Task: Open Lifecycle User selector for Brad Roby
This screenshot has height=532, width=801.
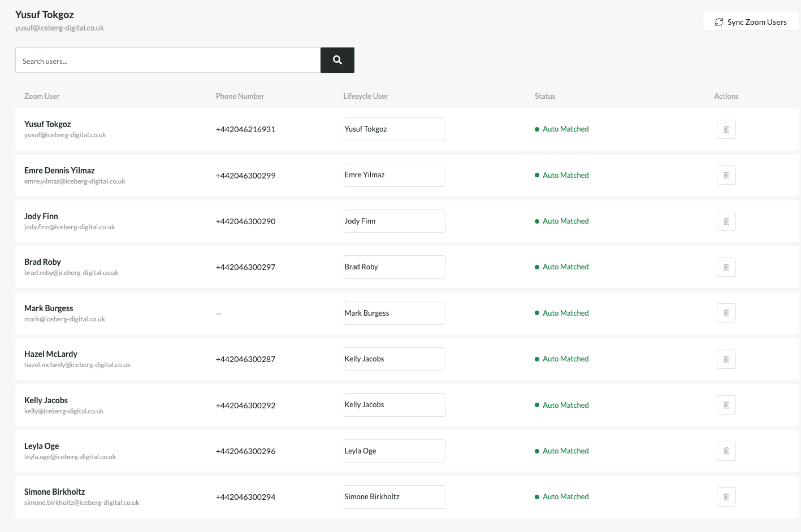Action: tap(394, 267)
